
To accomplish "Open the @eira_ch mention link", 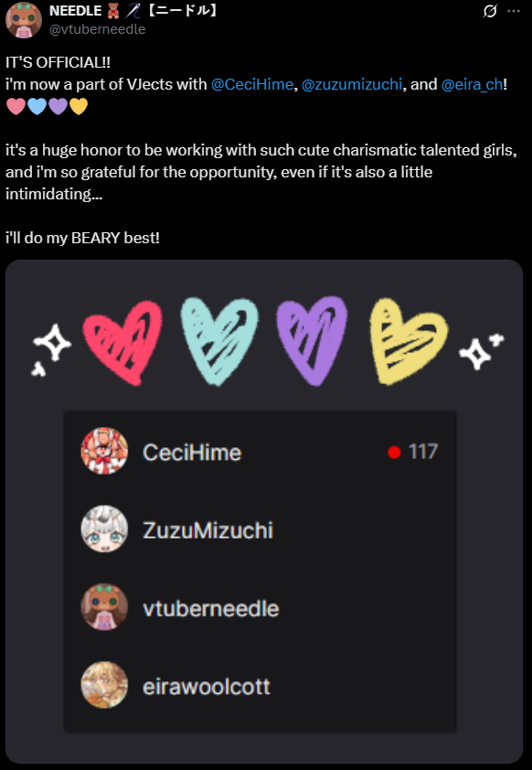I will click(x=472, y=84).
